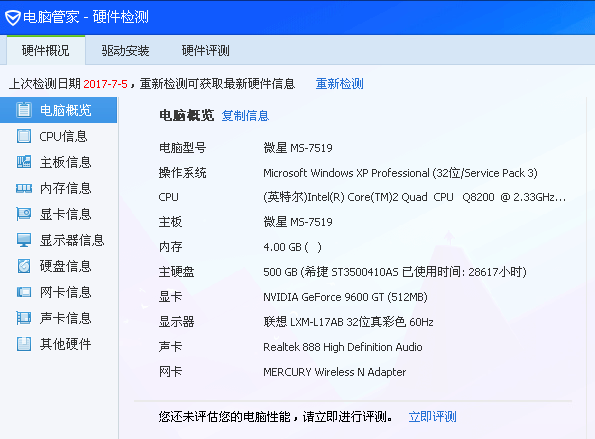Open CPU信息 sidebar label

point(63,136)
